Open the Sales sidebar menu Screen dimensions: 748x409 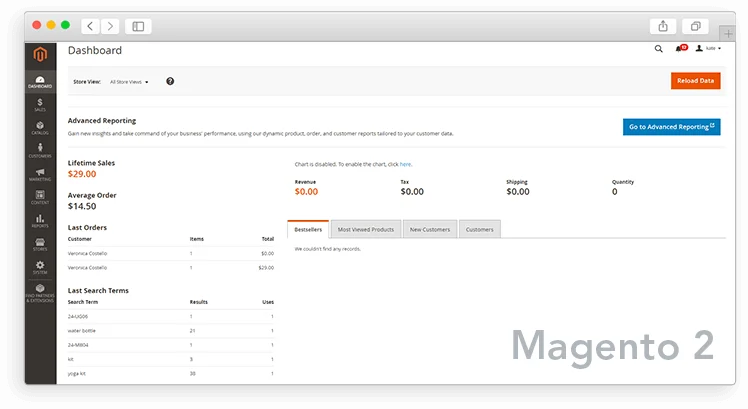click(40, 105)
